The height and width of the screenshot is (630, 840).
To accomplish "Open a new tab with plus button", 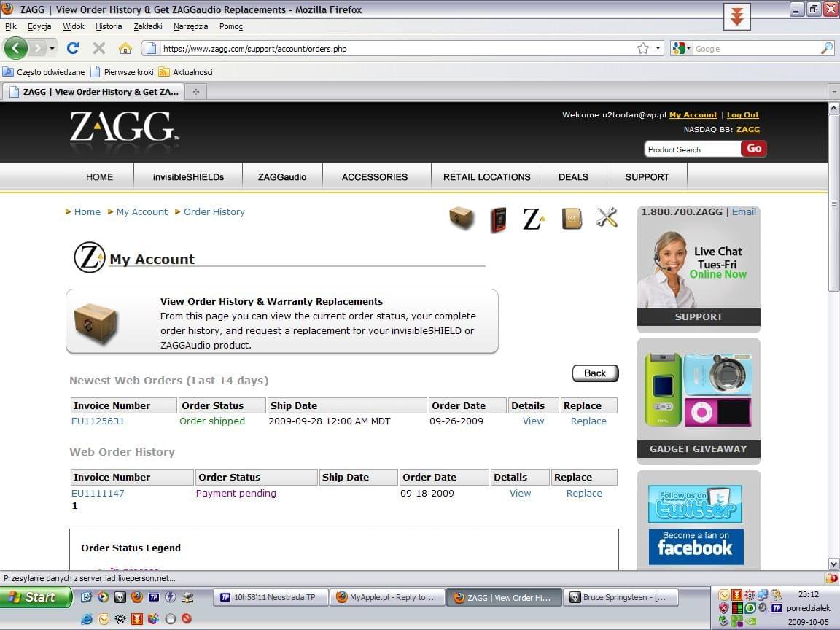I will (x=196, y=92).
